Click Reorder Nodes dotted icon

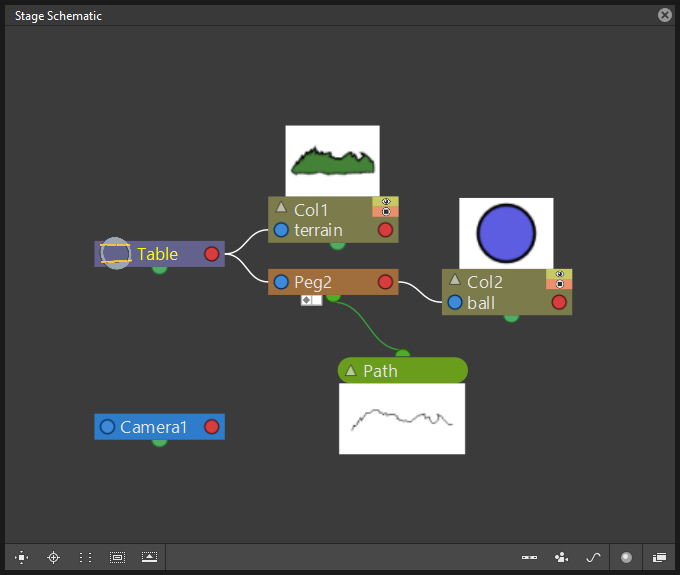85,557
